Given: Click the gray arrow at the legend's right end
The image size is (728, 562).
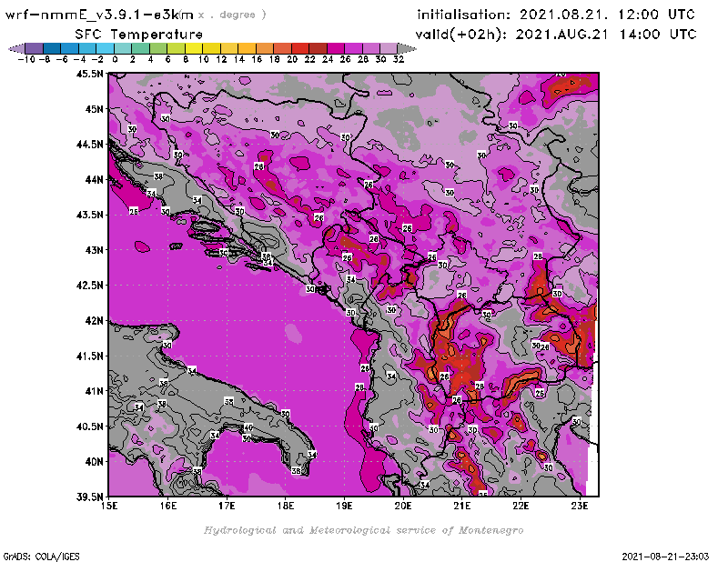Looking at the screenshot, I should pyautogui.click(x=406, y=48).
